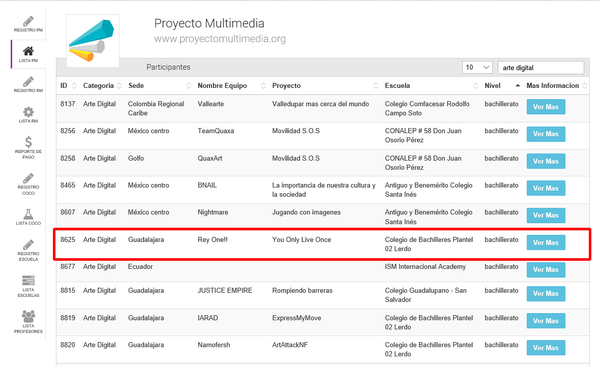
Task: Click the search field containing arte digital
Action: 541,67
